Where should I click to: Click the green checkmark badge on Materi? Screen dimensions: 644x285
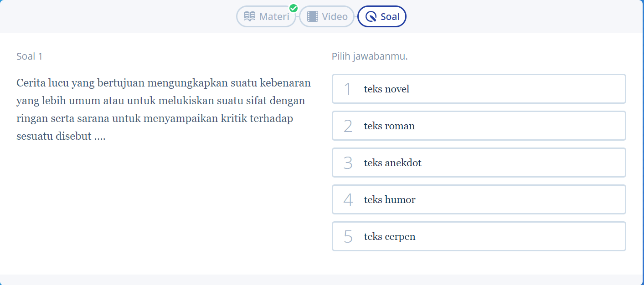pyautogui.click(x=294, y=8)
